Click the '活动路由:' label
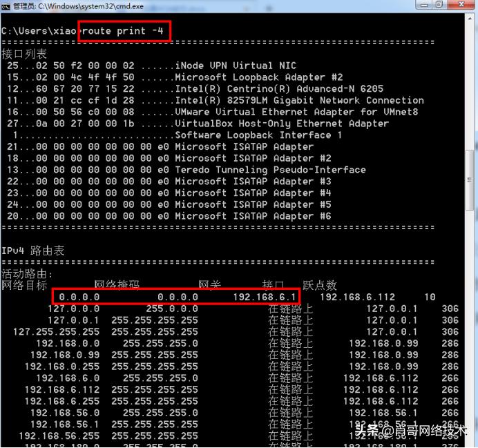This screenshot has height=448, width=478. pos(27,274)
